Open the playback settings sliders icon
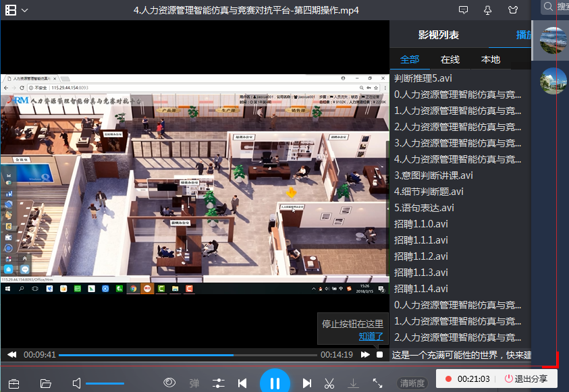569x392 pixels. 218,383
